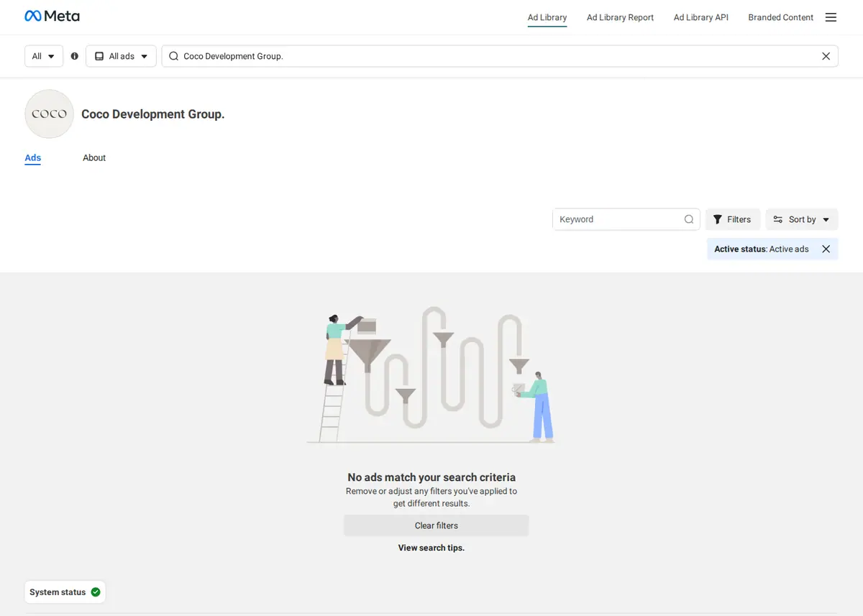Viewport: 863px width, 616px height.
Task: Open View search tips link
Action: [x=431, y=548]
